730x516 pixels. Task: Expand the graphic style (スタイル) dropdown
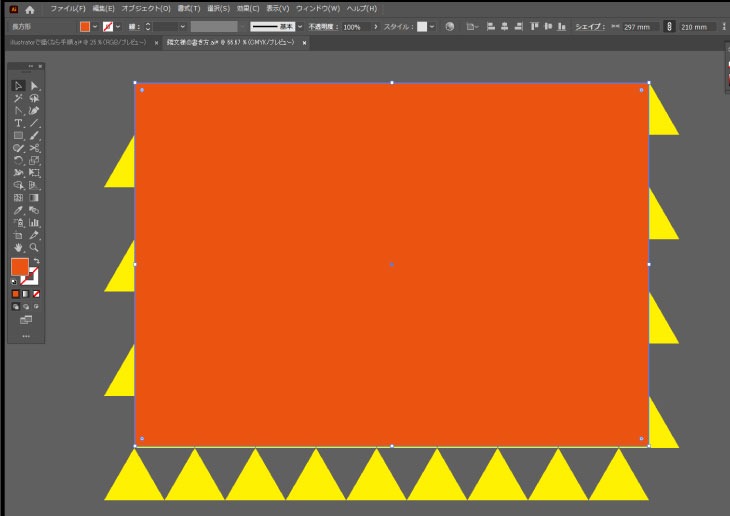click(432, 27)
